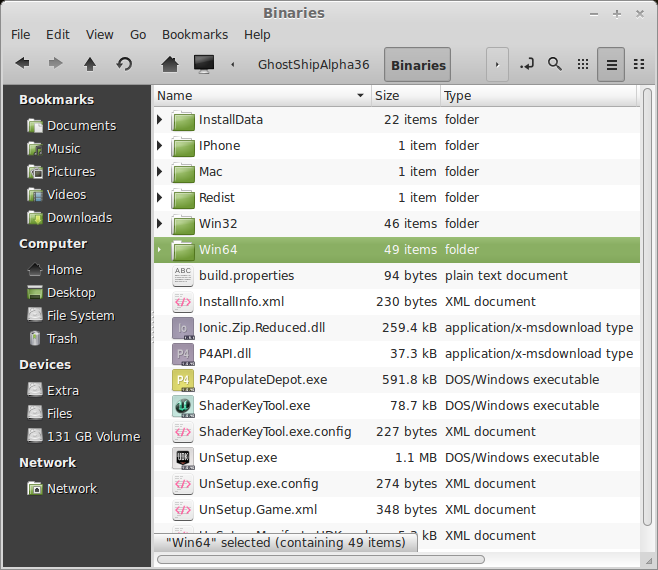
Task: Open Computer from toolbar monitor icon
Action: tap(204, 64)
